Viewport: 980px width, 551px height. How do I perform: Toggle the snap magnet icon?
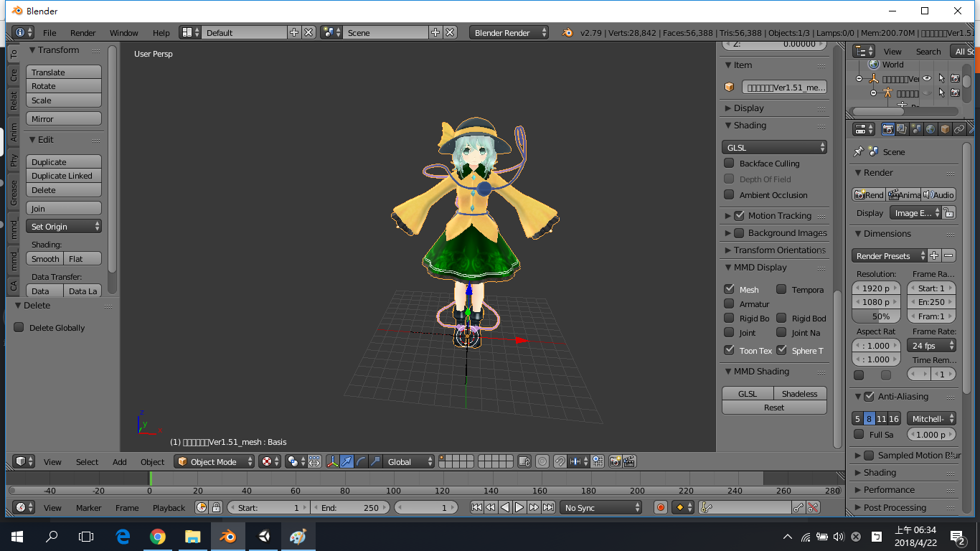(560, 461)
